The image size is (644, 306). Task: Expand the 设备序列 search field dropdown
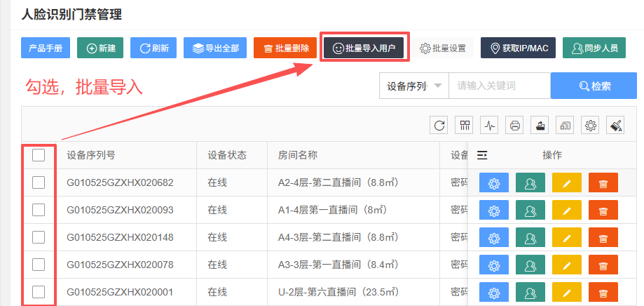tap(414, 86)
